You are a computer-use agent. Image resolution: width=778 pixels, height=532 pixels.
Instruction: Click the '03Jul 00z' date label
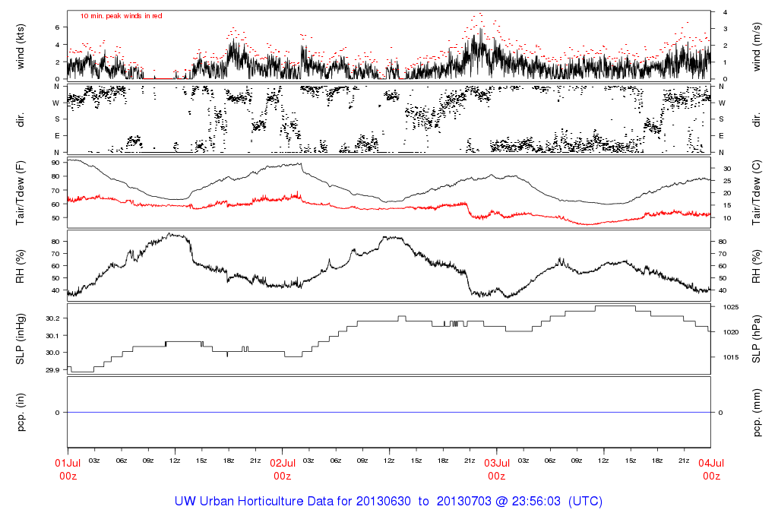coord(497,470)
